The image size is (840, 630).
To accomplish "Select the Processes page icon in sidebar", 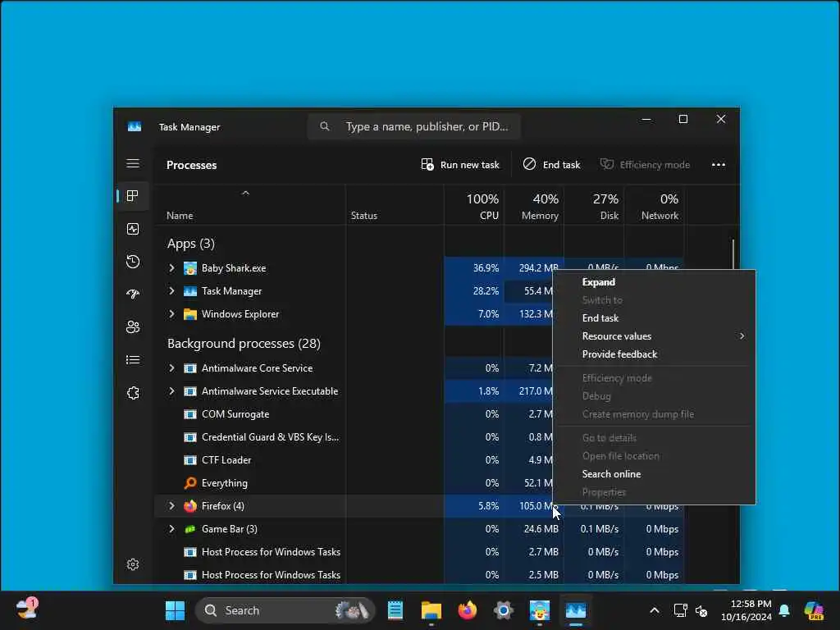I will click(x=133, y=196).
